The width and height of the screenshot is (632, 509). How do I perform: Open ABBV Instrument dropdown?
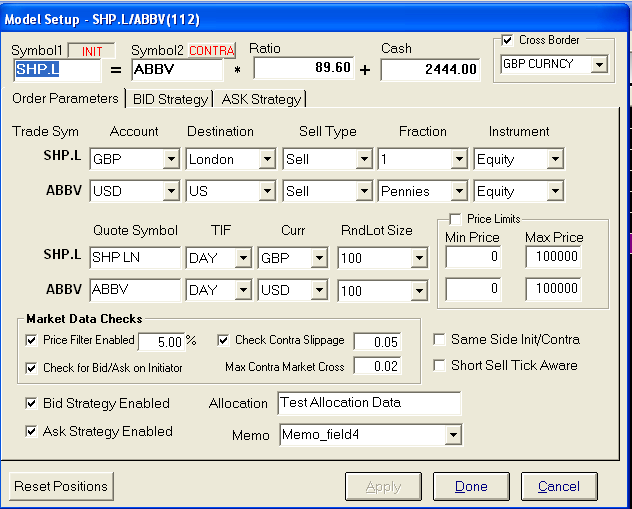coord(555,191)
